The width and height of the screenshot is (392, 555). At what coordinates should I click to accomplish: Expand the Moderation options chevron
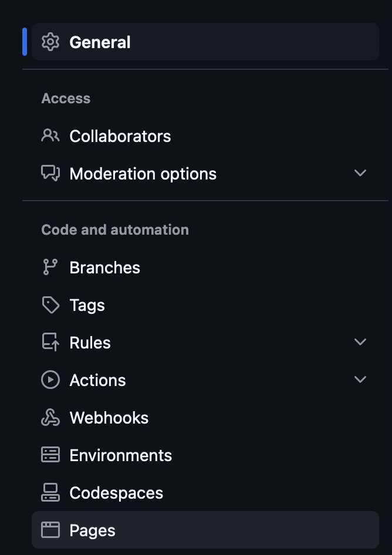(x=360, y=173)
